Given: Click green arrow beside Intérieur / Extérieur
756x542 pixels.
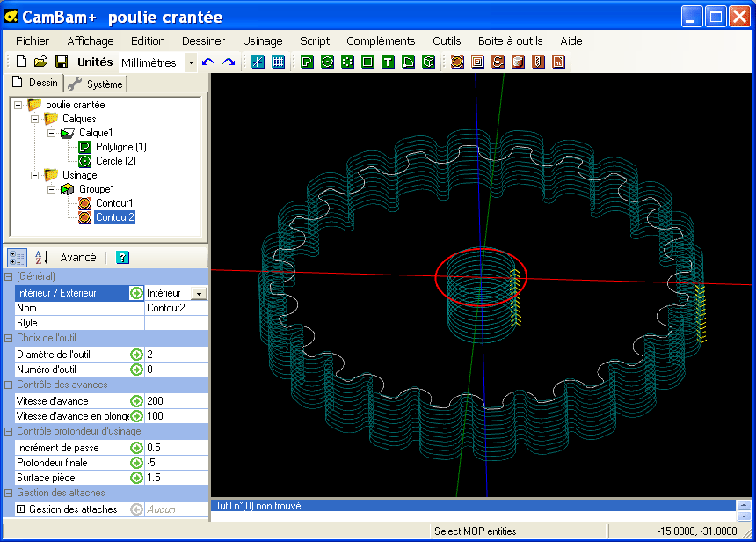Looking at the screenshot, I should coord(136,293).
